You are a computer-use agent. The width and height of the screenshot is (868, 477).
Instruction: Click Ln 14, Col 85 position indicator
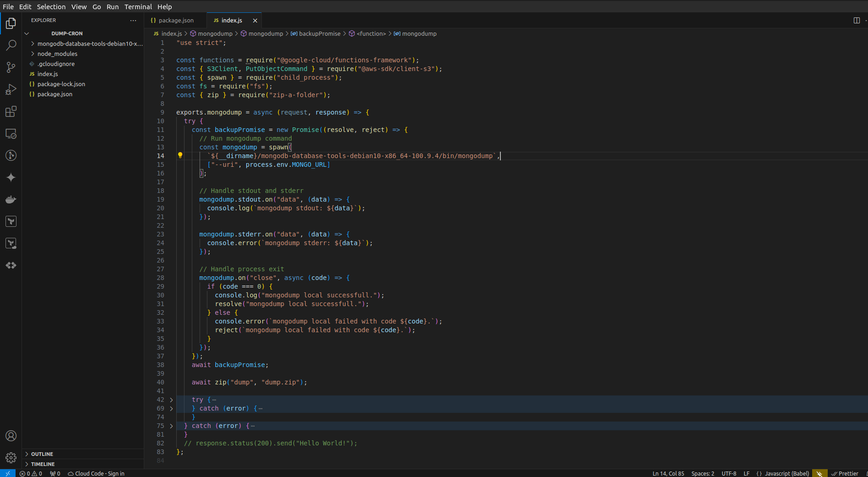tap(668, 473)
